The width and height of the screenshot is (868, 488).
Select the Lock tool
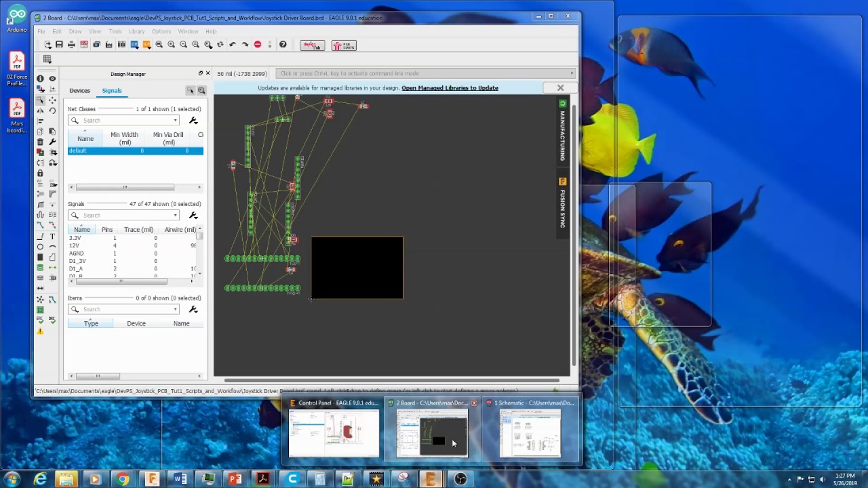[x=40, y=172]
